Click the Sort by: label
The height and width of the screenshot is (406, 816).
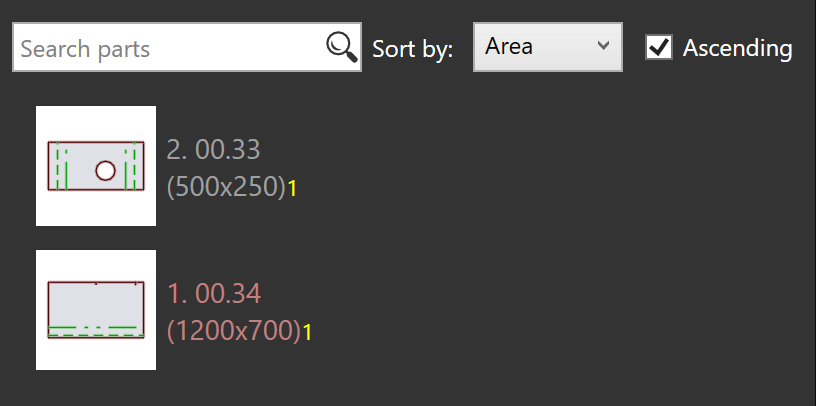(413, 49)
